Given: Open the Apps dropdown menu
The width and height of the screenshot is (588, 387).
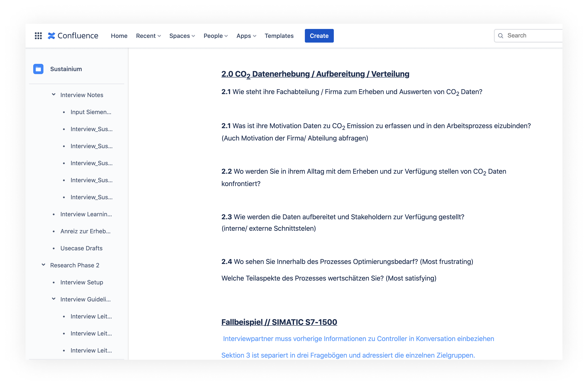Looking at the screenshot, I should [246, 36].
